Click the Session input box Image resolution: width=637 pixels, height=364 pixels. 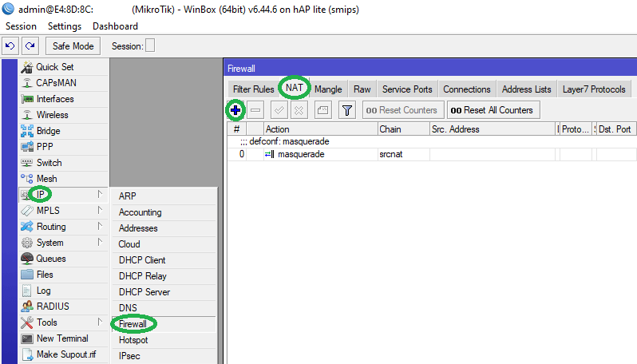click(150, 45)
